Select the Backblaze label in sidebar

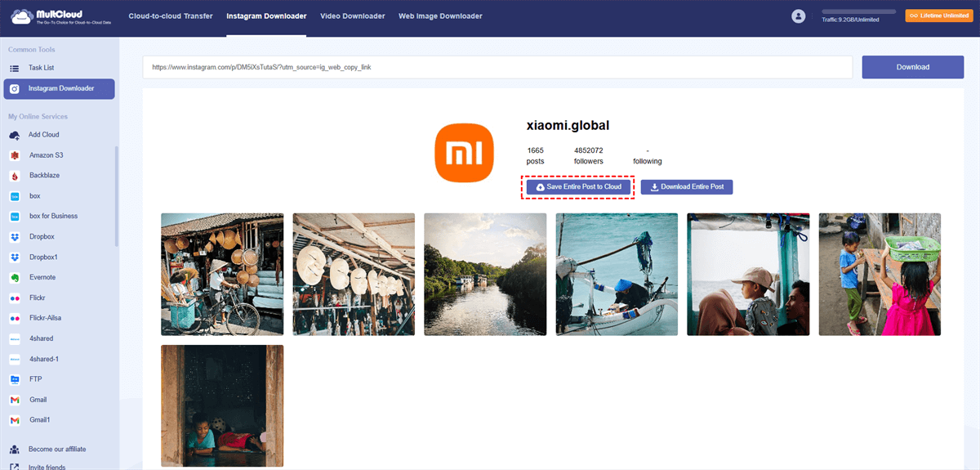pyautogui.click(x=45, y=176)
